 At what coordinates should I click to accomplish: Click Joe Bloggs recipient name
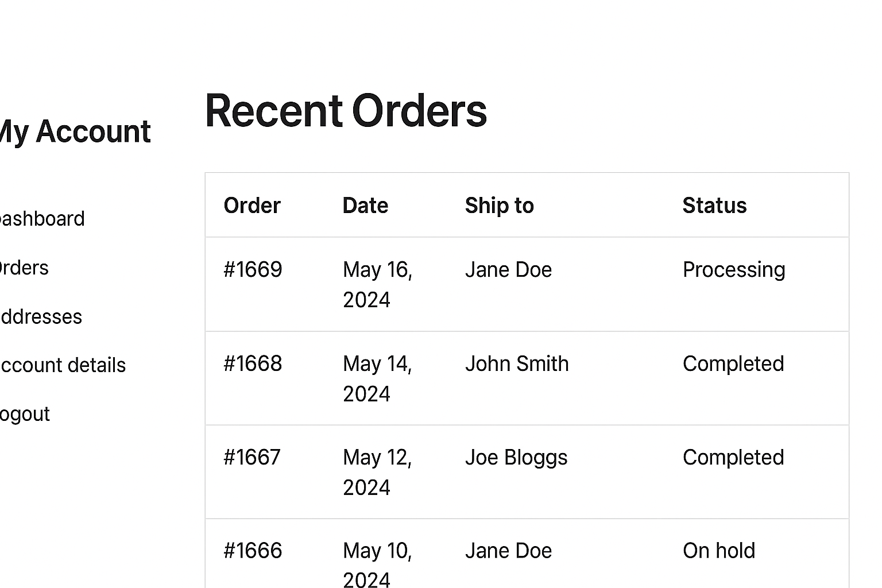516,457
